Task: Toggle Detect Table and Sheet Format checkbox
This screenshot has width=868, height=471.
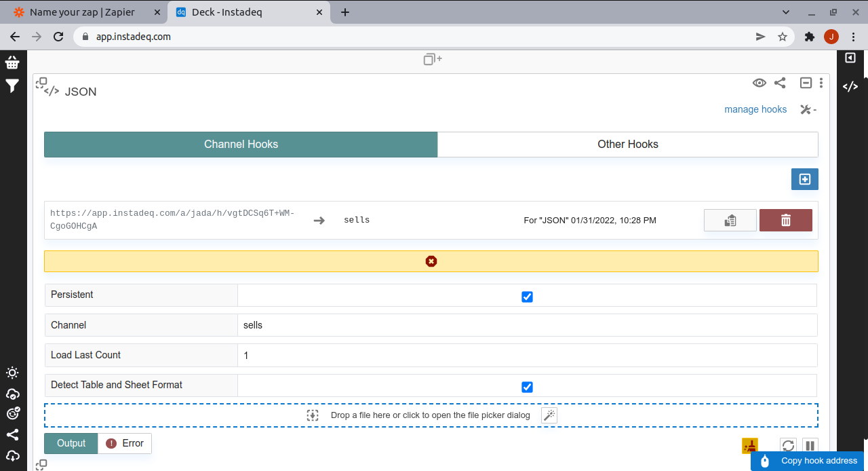Action: pyautogui.click(x=527, y=387)
